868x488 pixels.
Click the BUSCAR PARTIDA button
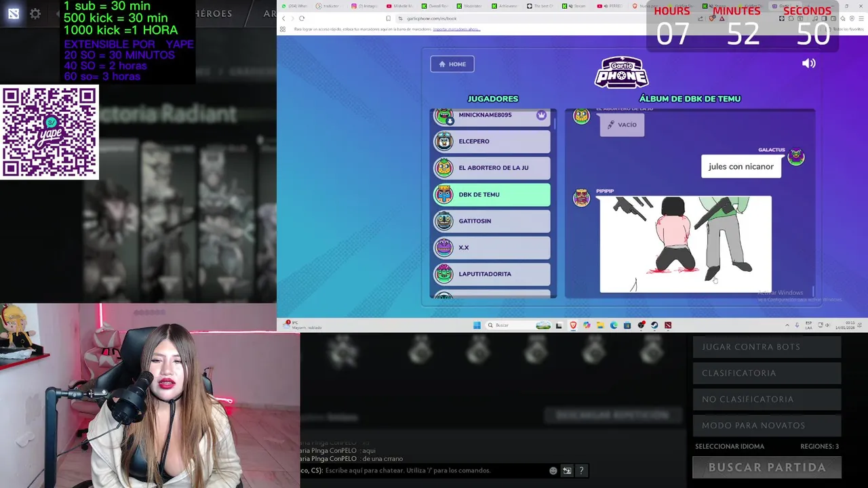coord(767,468)
